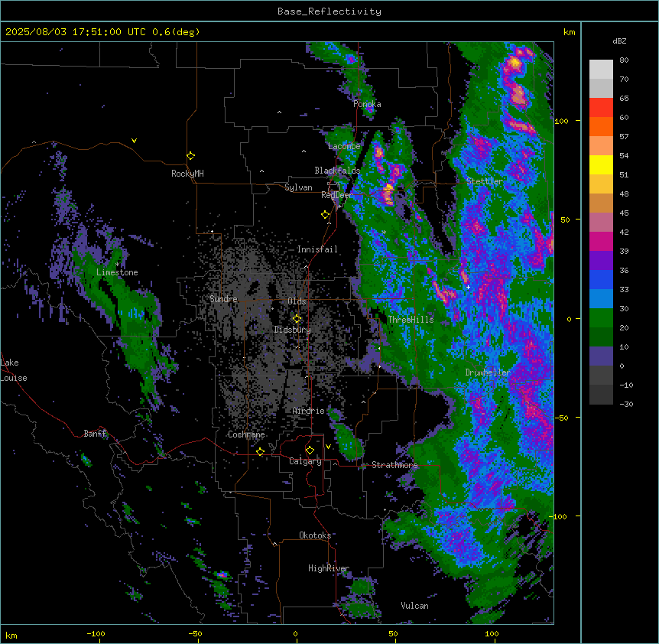Viewport: 659px width, 644px height.
Task: Click the Drumheller city label
Action: click(488, 372)
